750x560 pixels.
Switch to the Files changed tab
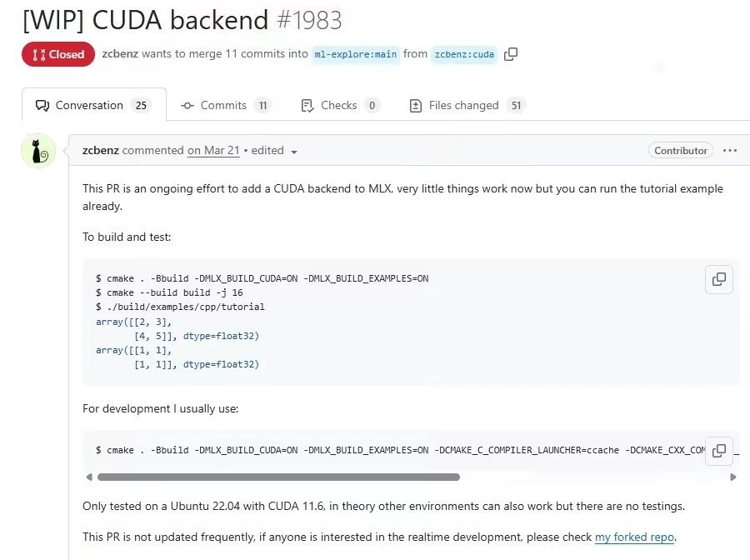463,105
